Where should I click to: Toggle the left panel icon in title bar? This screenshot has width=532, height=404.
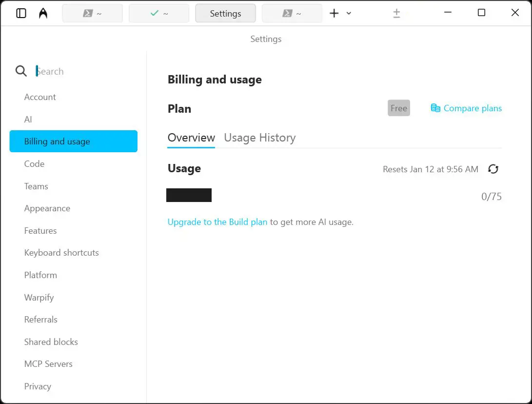[21, 13]
